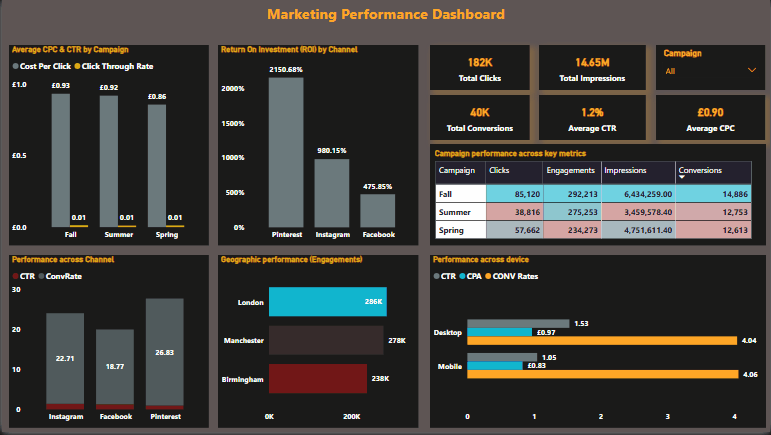The height and width of the screenshot is (435, 771).
Task: Select the Spring cost per click bar
Action: [157, 166]
